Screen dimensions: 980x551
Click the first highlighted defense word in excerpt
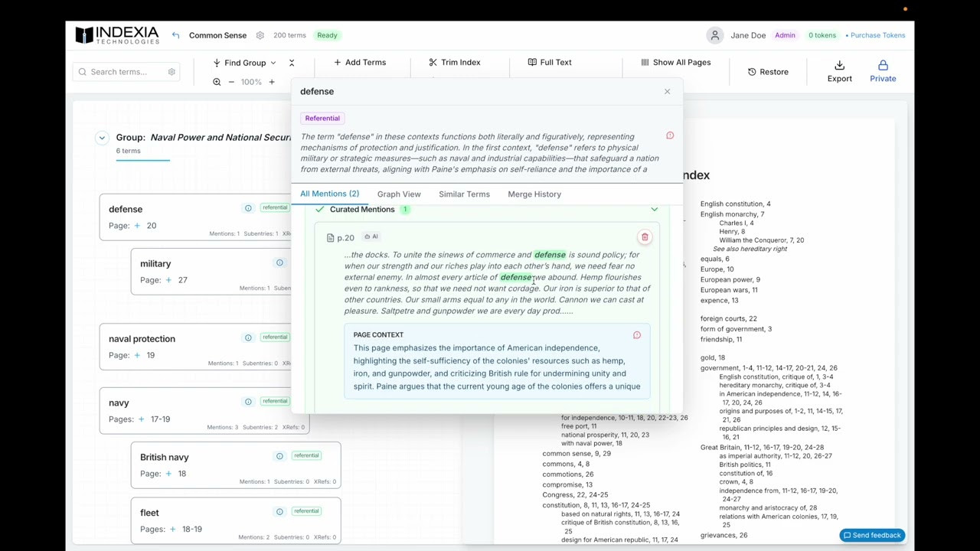[550, 255]
